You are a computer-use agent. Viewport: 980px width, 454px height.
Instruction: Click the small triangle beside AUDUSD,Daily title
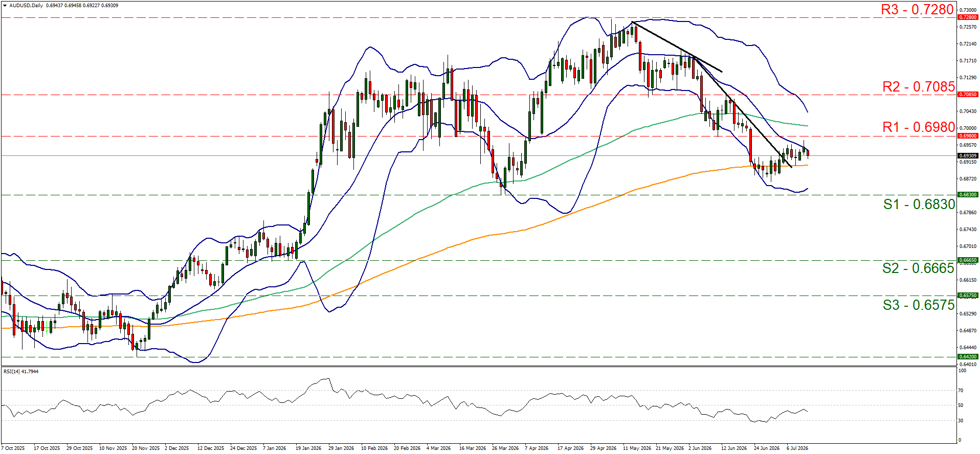coord(5,5)
